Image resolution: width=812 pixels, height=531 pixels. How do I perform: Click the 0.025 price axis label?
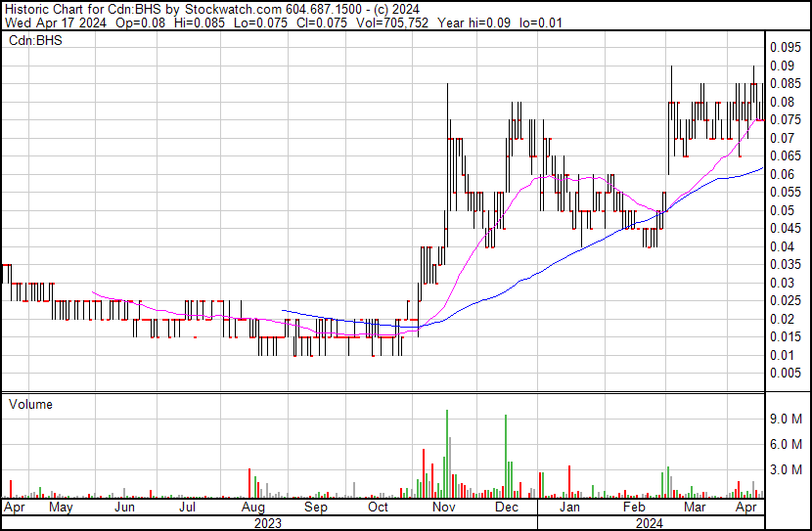pos(786,300)
